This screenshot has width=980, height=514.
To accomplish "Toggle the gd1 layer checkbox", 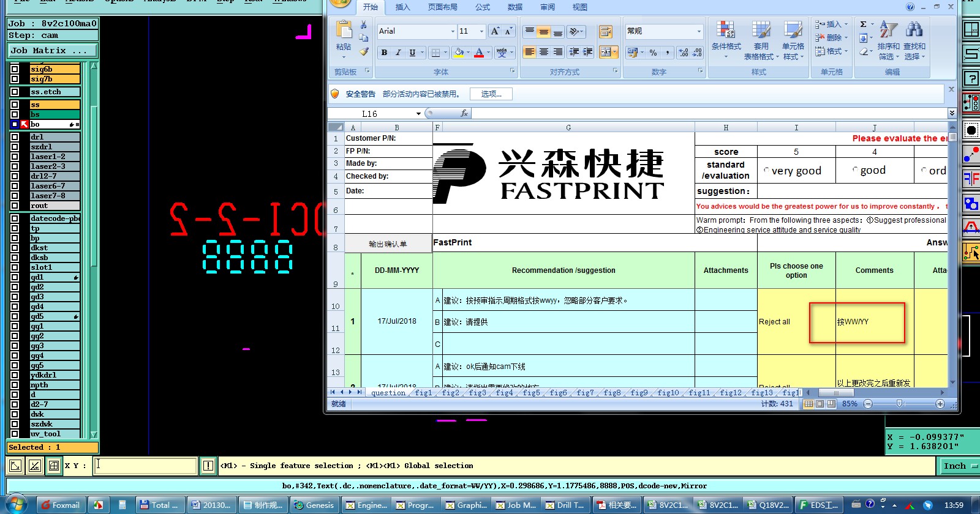I will point(15,277).
